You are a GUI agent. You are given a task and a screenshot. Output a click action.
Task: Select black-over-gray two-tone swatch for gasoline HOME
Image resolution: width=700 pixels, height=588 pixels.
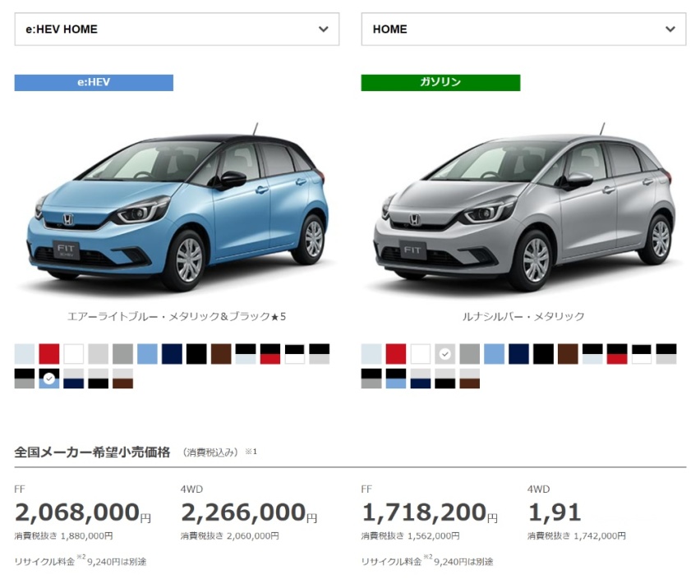click(371, 379)
